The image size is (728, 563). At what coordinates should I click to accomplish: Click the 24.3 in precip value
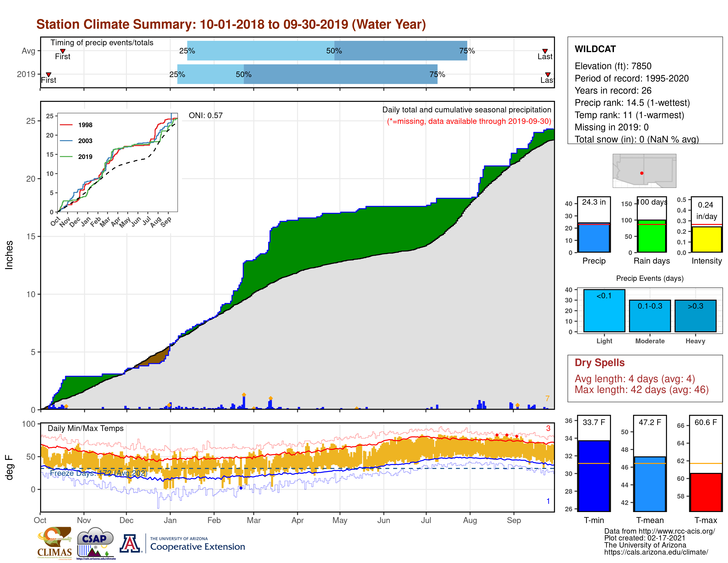pos(594,202)
